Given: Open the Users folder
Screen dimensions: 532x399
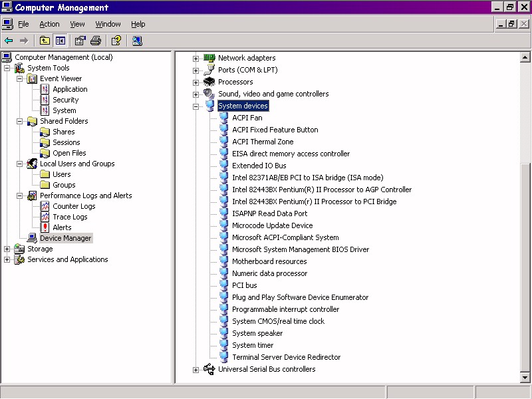Looking at the screenshot, I should (x=61, y=174).
